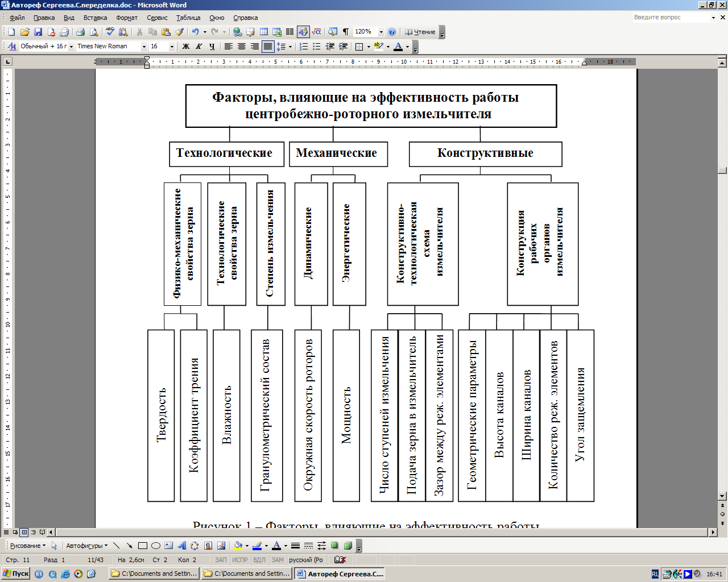Click the Print icon
Screen dimensions: 728x582
pos(80,32)
